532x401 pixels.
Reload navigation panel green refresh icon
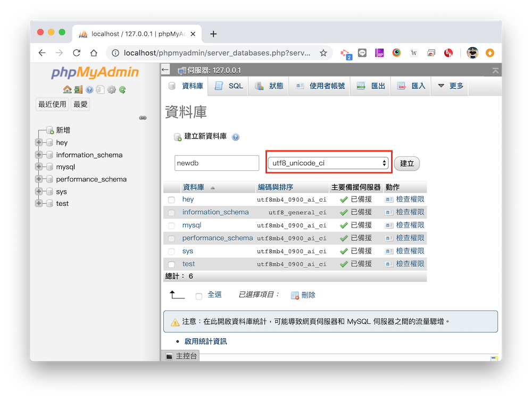click(122, 89)
